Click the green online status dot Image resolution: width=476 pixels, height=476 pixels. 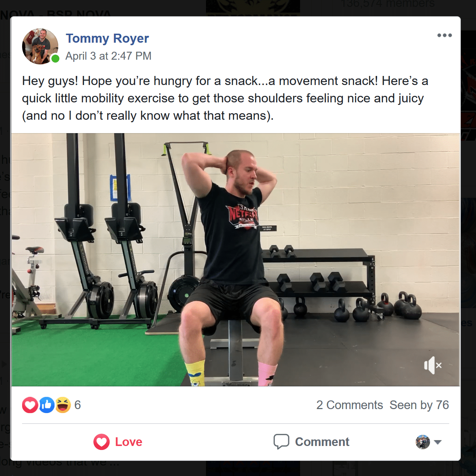(55, 58)
